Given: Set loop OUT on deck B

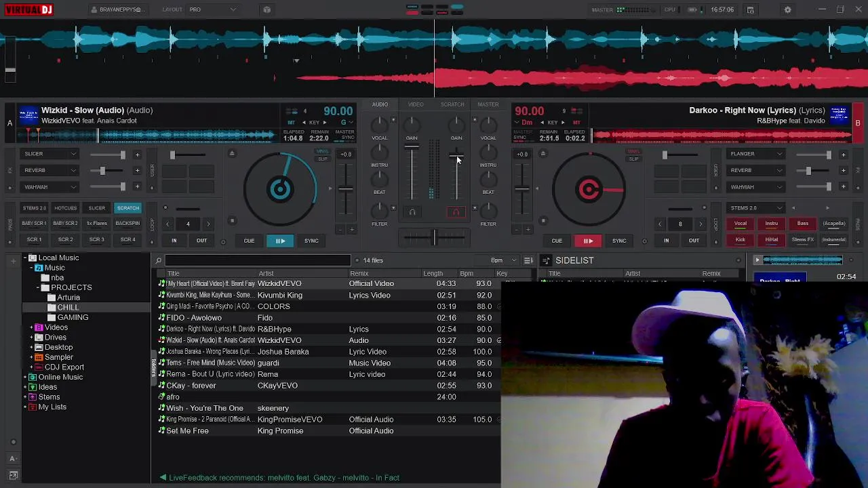Looking at the screenshot, I should [x=694, y=241].
